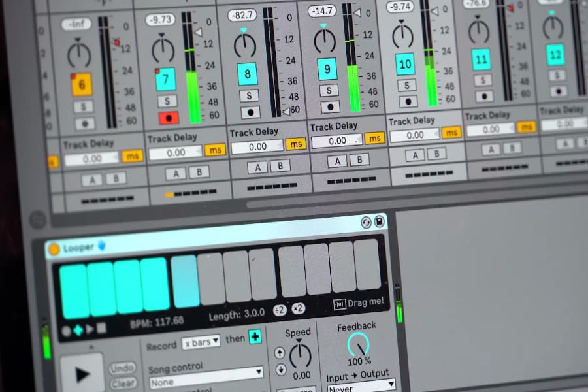Open the Record 'x bars' dropdown
The height and width of the screenshot is (392, 588).
tap(201, 342)
